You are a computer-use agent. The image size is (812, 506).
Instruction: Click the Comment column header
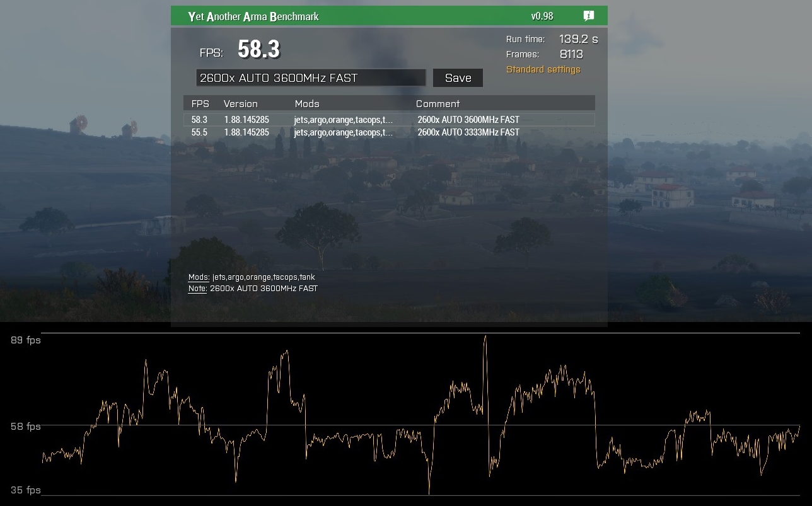[x=438, y=103]
